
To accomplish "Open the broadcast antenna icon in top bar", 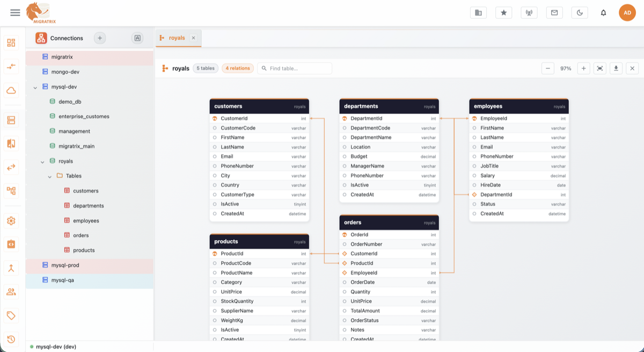I will point(529,12).
